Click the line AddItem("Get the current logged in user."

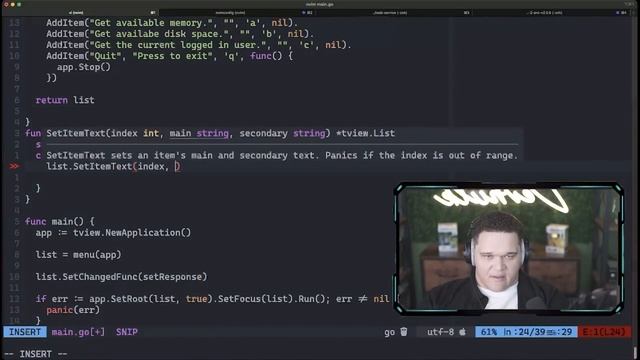pos(199,45)
